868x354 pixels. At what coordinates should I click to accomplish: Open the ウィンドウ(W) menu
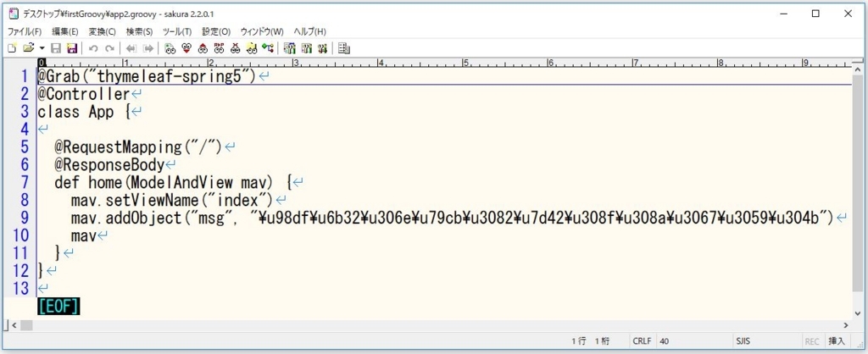pyautogui.click(x=262, y=31)
